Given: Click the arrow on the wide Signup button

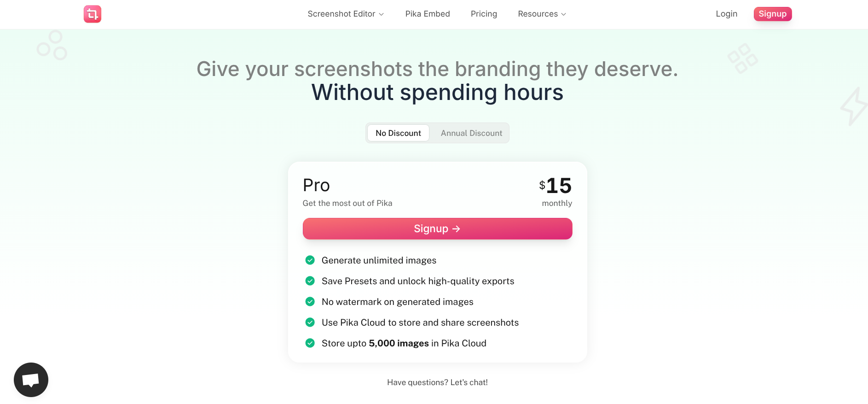Looking at the screenshot, I should [456, 229].
